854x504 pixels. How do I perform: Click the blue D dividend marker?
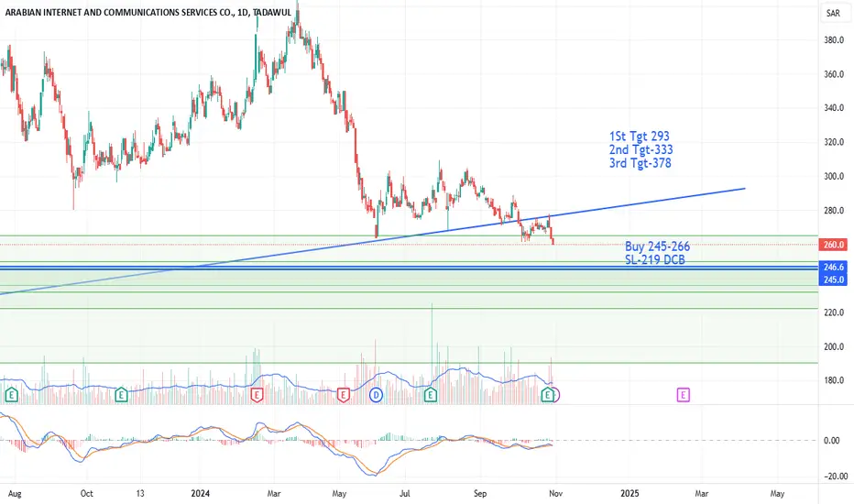point(376,395)
